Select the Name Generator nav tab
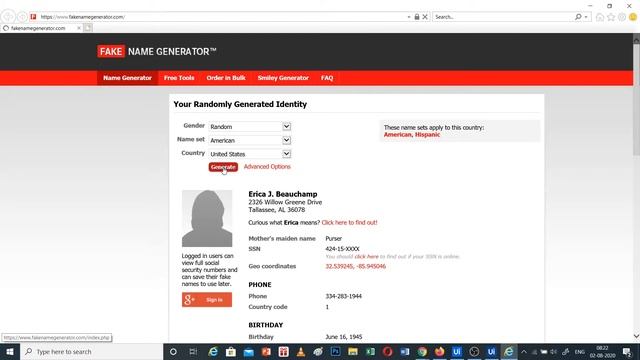 pyautogui.click(x=127, y=78)
